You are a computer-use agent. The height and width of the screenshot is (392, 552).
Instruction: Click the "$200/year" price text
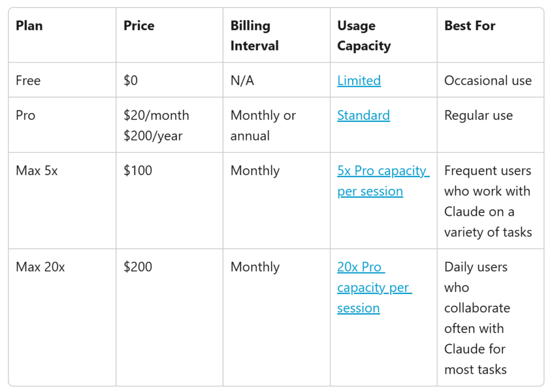point(153,136)
